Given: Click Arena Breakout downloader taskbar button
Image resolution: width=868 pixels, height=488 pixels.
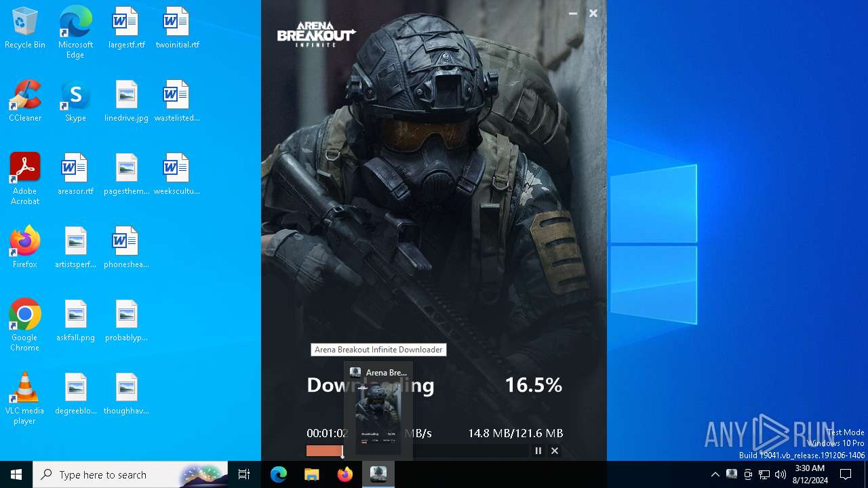Looking at the screenshot, I should tap(378, 474).
